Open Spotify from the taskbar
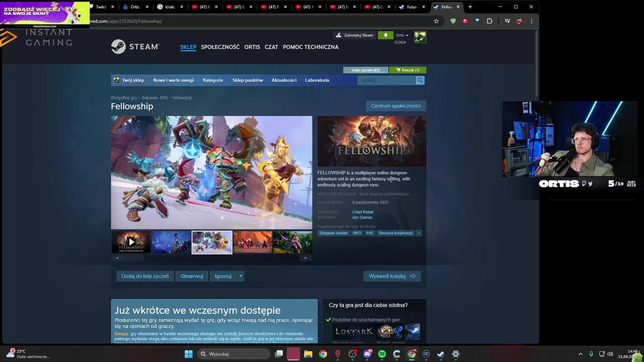644x362 pixels. coord(382,354)
